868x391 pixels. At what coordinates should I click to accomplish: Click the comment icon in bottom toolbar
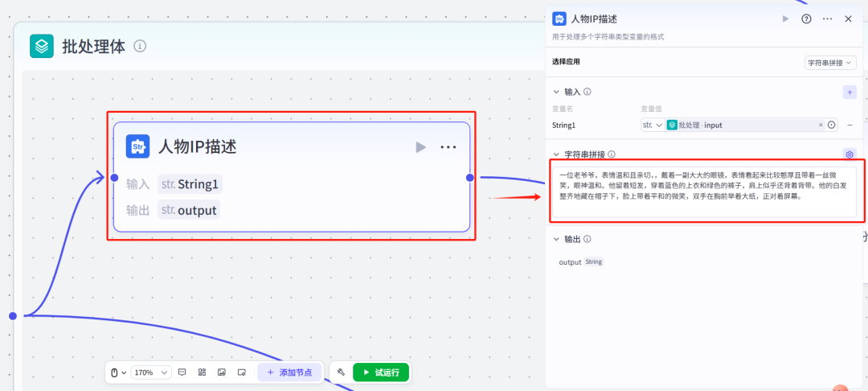tap(182, 372)
